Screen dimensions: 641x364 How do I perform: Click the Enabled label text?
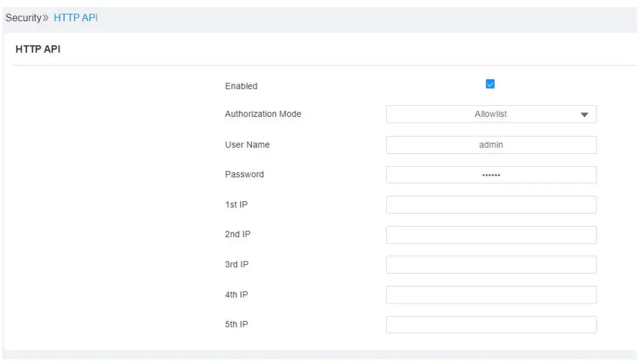[241, 86]
